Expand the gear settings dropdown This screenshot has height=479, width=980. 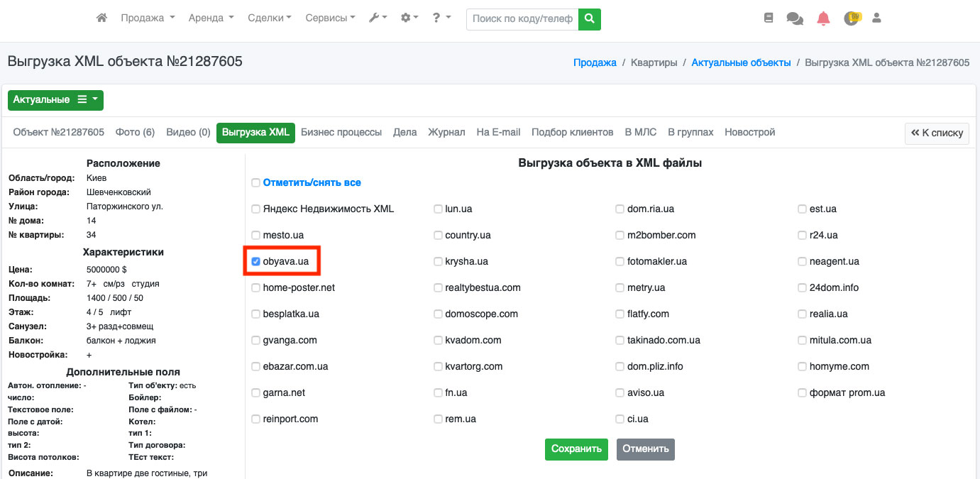pos(409,18)
